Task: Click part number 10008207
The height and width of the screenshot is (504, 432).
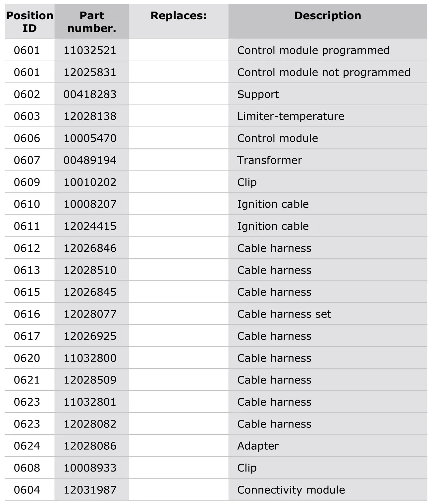Action: [90, 204]
